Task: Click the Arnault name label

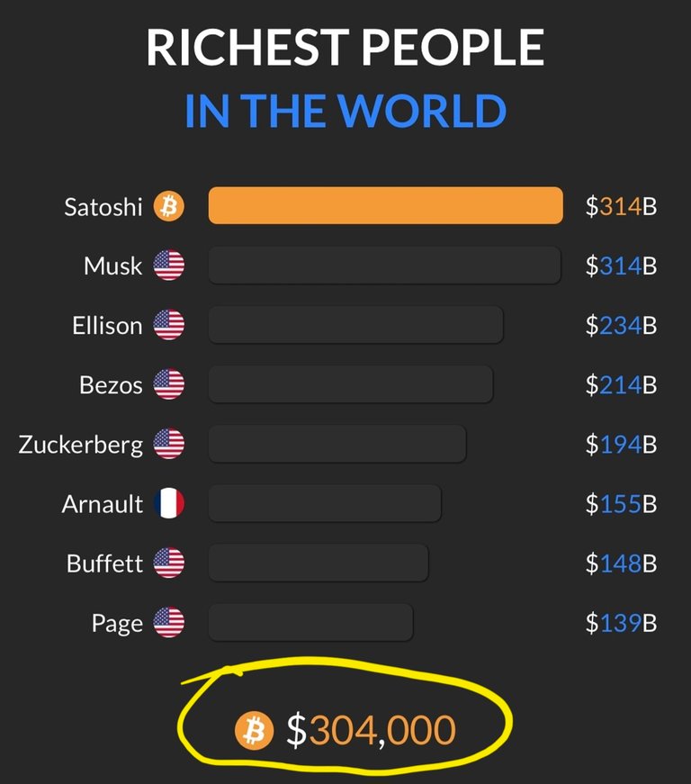Action: coord(103,504)
